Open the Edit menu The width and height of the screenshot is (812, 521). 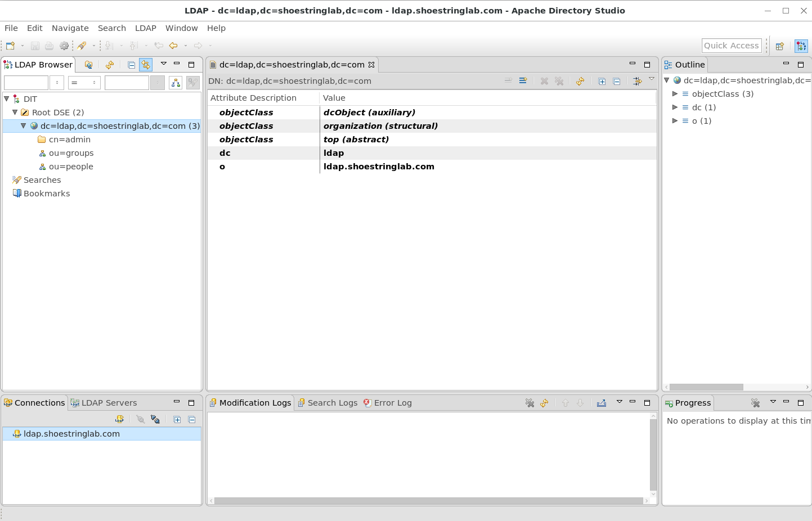click(35, 28)
